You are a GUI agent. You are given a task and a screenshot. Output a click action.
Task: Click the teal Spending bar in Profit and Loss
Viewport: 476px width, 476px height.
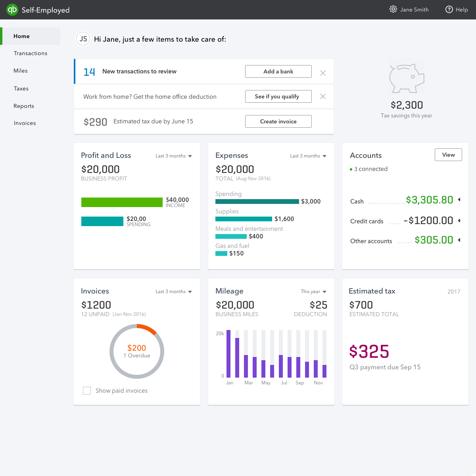click(102, 221)
